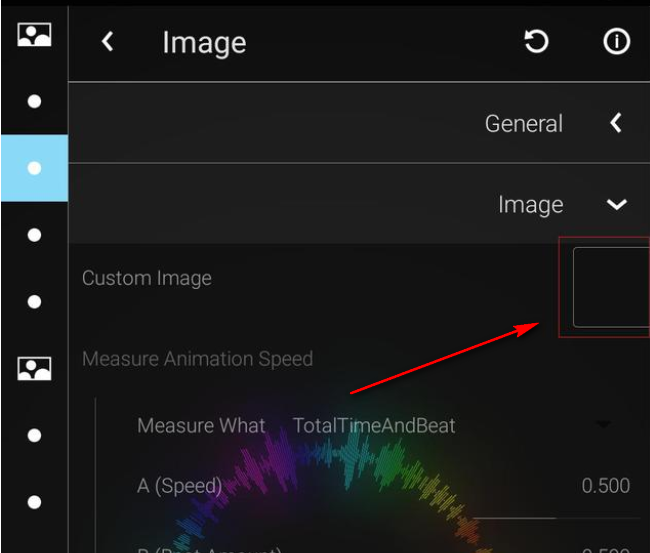650x553 pixels.
Task: Open the info icon in the header
Action: click(x=616, y=42)
